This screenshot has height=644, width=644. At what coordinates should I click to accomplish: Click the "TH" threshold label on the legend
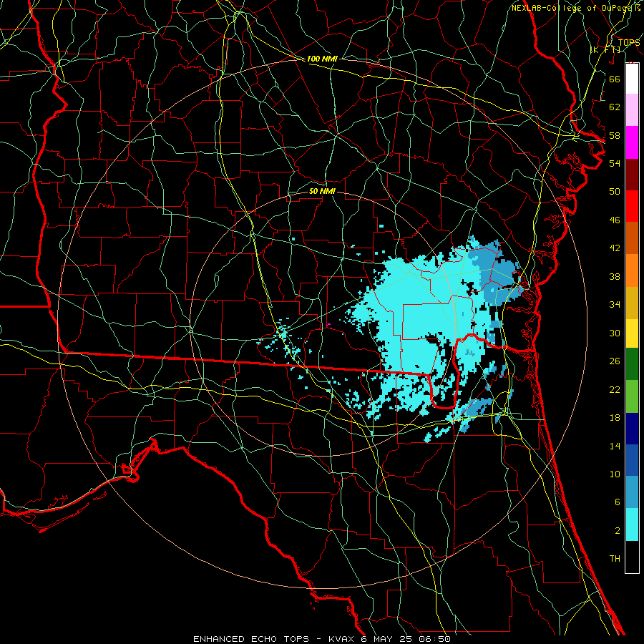615,559
